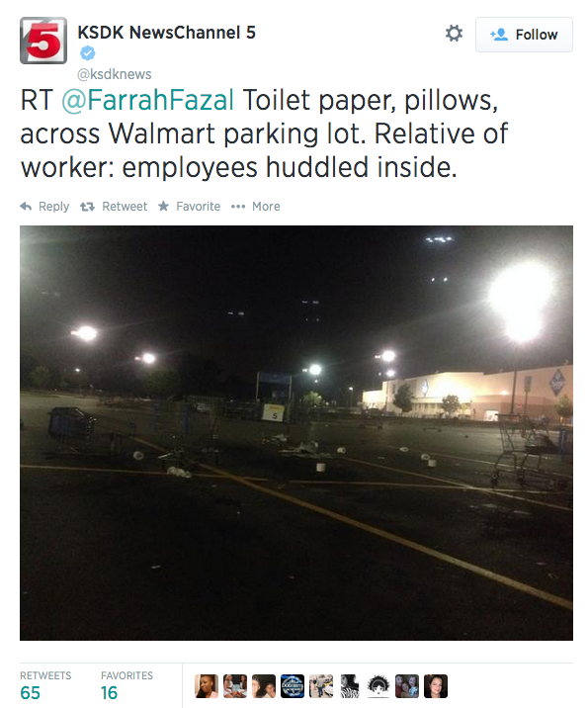Open the first retweeter avatar
This screenshot has height=708, width=588.
click(x=207, y=686)
